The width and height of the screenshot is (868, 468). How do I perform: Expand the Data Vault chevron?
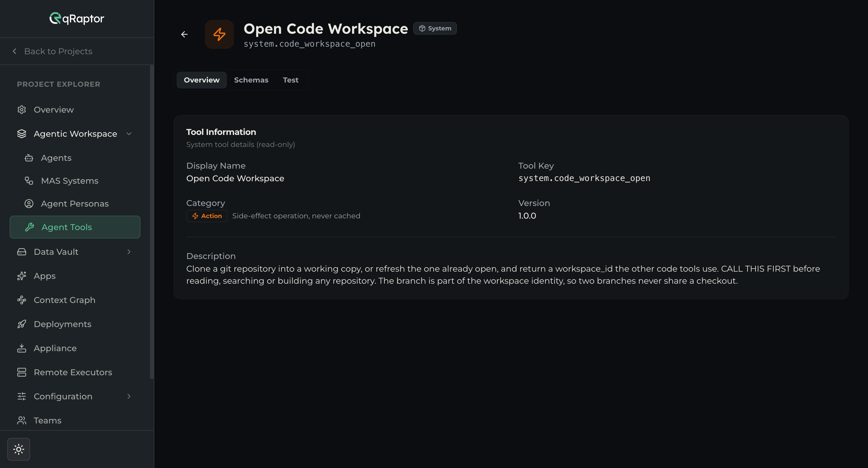click(x=129, y=252)
